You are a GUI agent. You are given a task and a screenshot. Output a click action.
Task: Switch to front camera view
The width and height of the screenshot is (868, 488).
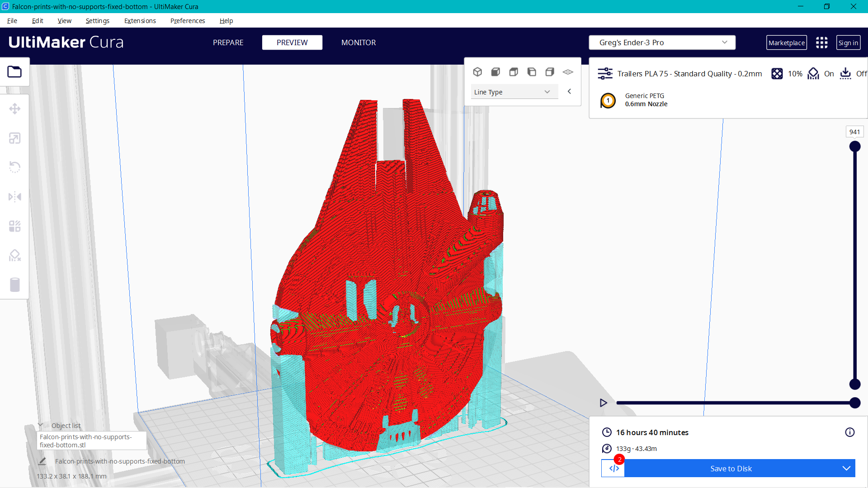click(496, 72)
